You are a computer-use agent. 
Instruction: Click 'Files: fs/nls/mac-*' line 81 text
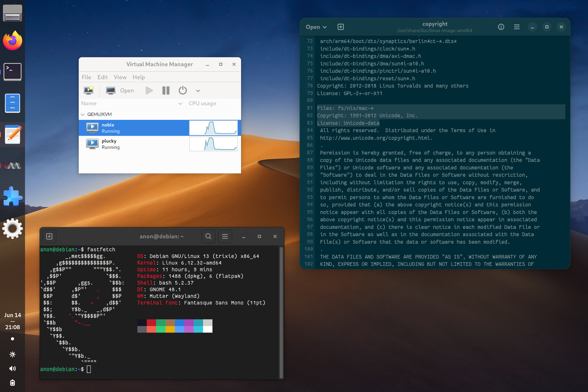(x=345, y=108)
